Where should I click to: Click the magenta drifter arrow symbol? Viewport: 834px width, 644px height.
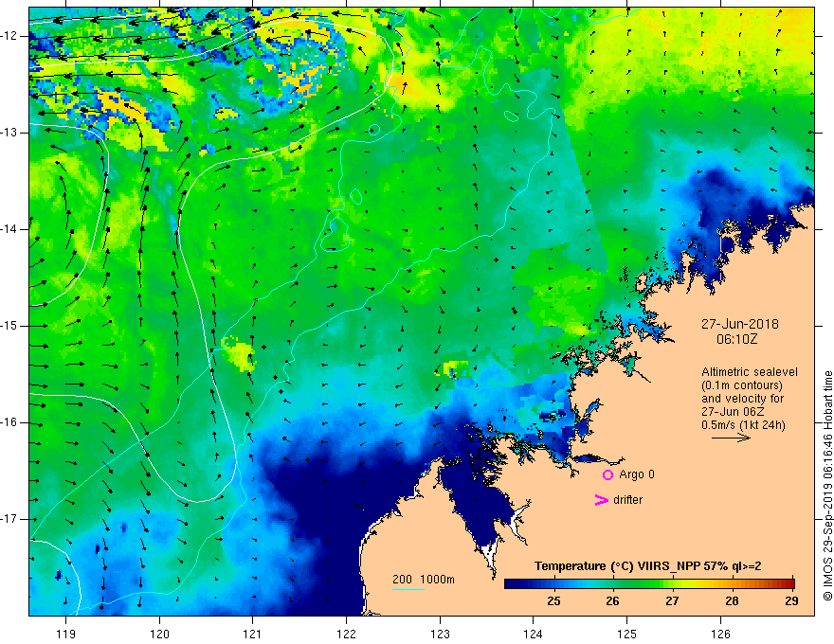pyautogui.click(x=601, y=500)
